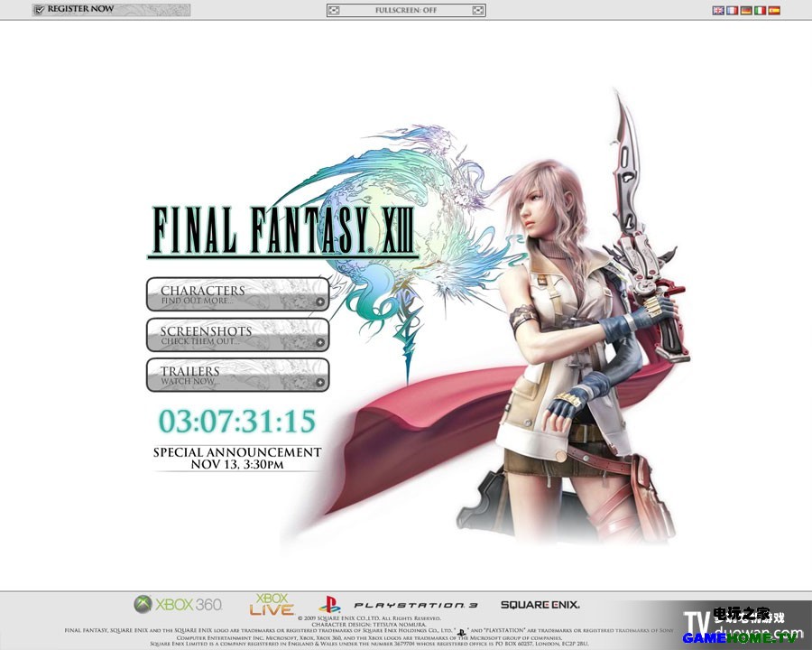Switch language with the French flag
Viewport: 812px width, 650px height.
[x=733, y=10]
